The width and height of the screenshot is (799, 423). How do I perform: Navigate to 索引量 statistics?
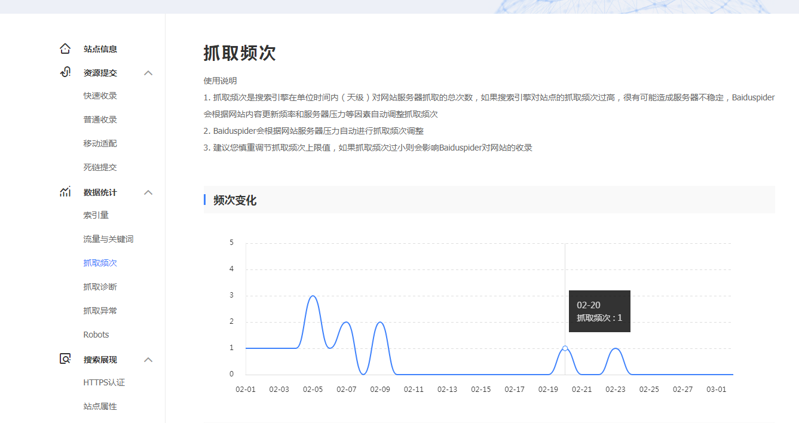96,215
